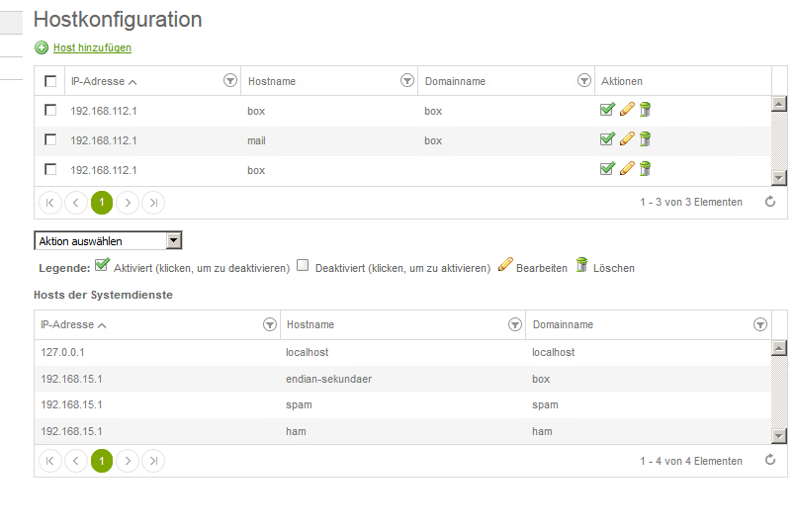The image size is (799, 532).
Task: Refresh the Hosts der Systemdienste table
Action: tap(770, 460)
